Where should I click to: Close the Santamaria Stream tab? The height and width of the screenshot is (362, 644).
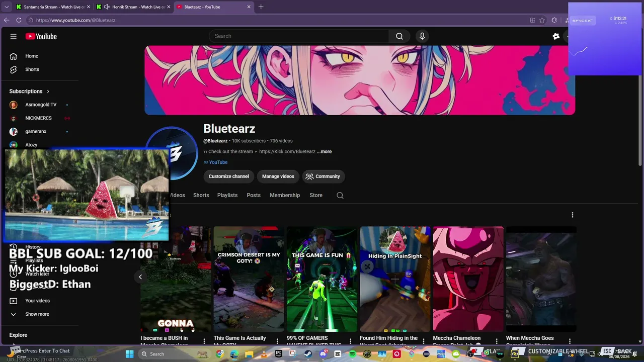coord(88,7)
